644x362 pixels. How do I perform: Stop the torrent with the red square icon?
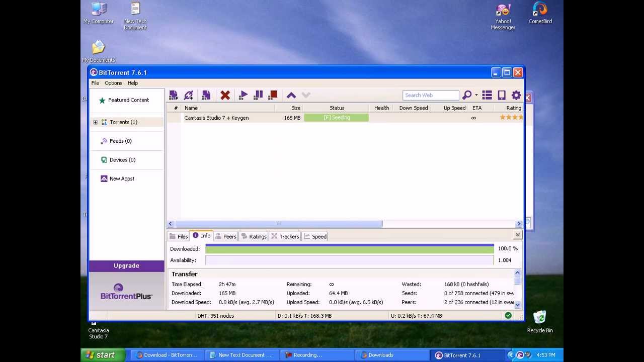click(273, 95)
